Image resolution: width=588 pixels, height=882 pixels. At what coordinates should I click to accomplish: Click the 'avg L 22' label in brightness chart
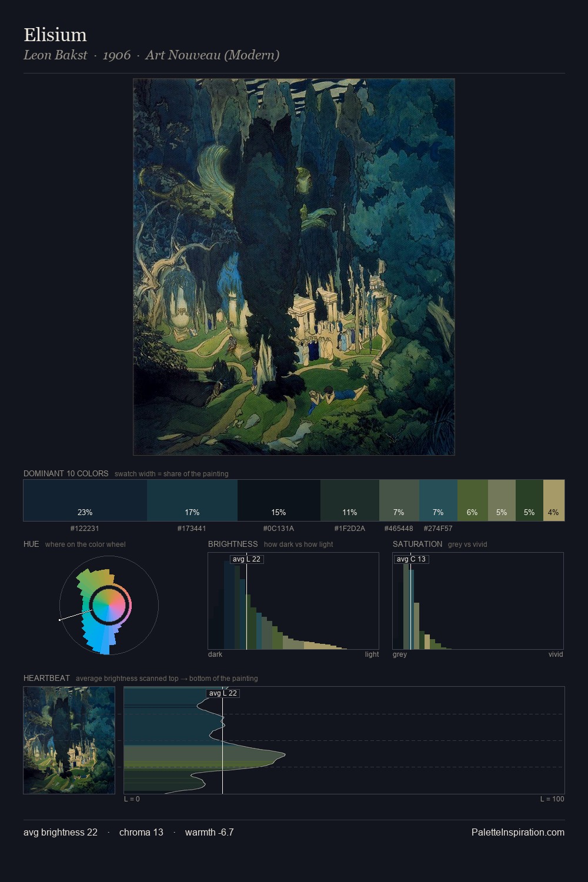coord(246,559)
